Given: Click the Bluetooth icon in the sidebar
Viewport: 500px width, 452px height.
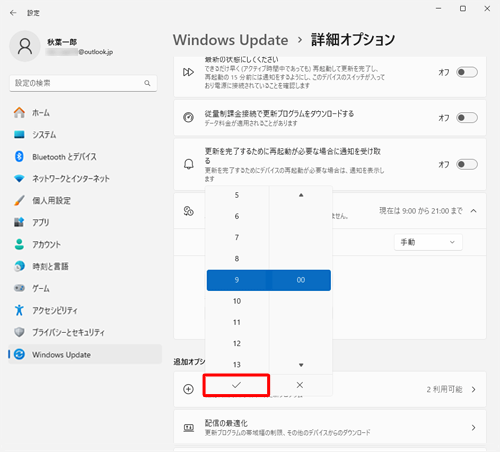Looking at the screenshot, I should click(19, 156).
